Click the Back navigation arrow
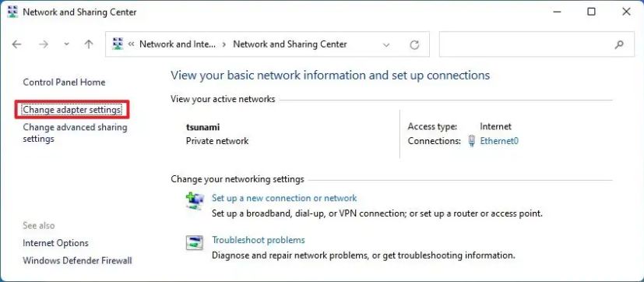Image resolution: width=644 pixels, height=282 pixels. pos(16,44)
